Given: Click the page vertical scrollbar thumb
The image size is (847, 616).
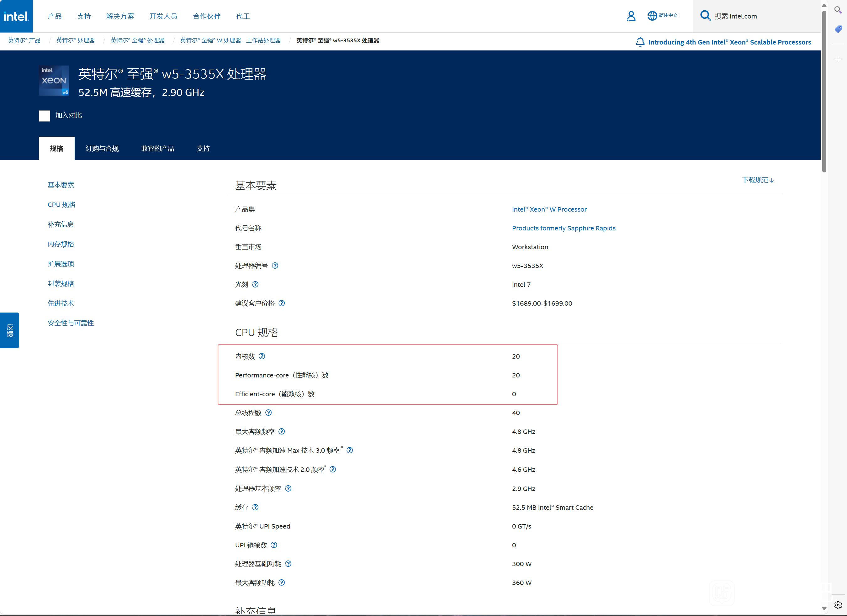Looking at the screenshot, I should coord(824,92).
